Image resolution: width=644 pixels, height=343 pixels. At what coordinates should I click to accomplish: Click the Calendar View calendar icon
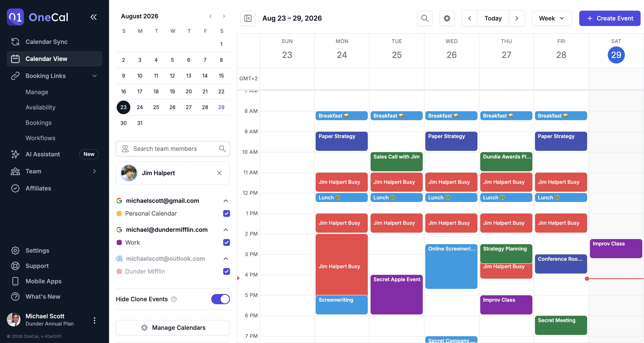pyautogui.click(x=15, y=59)
